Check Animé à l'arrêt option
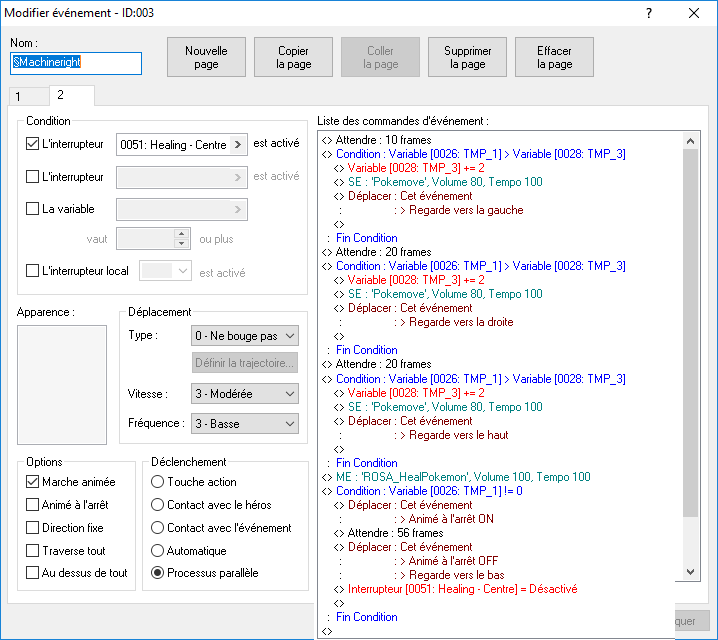 coord(32,504)
